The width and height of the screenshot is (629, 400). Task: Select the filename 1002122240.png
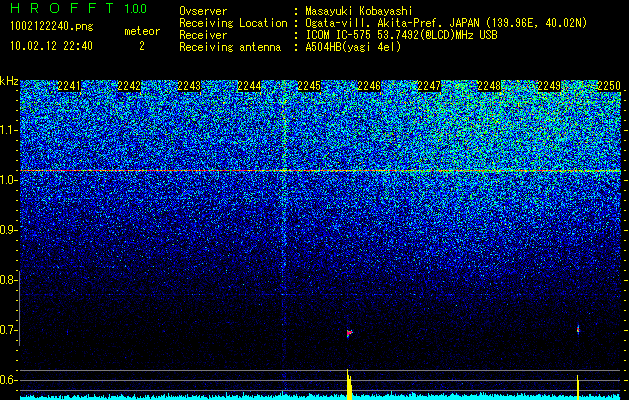pos(52,26)
